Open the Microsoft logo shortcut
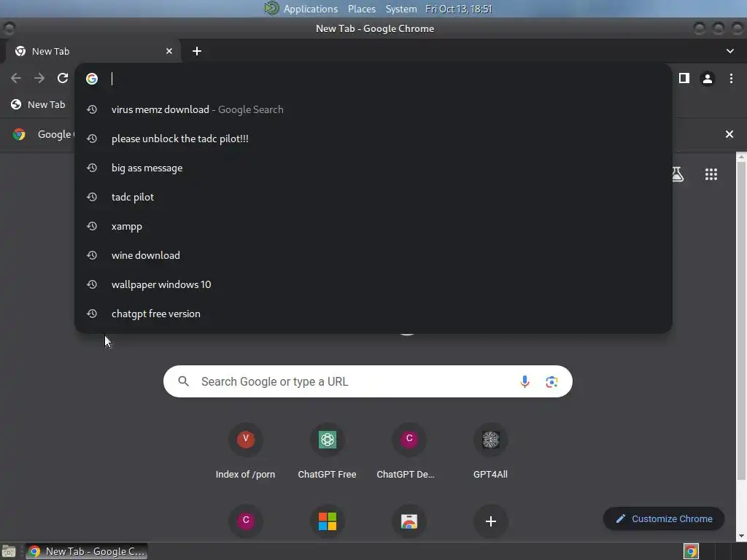Viewport: 747px width, 560px height. pyautogui.click(x=328, y=521)
